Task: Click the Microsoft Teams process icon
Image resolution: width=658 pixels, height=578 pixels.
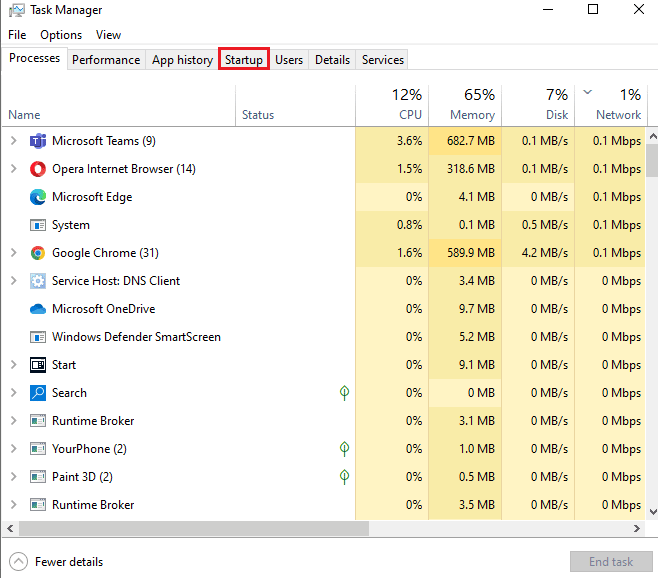Action: coord(38,141)
